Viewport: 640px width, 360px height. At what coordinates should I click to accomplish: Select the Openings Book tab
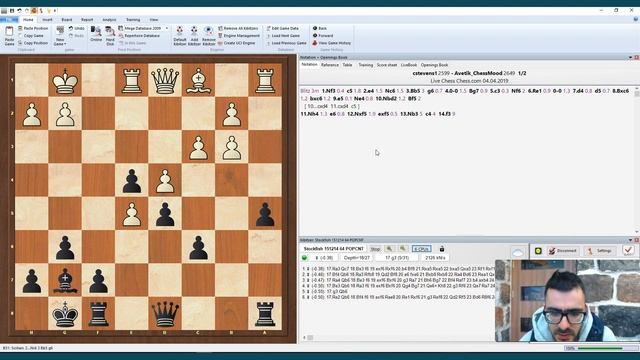click(x=434, y=65)
